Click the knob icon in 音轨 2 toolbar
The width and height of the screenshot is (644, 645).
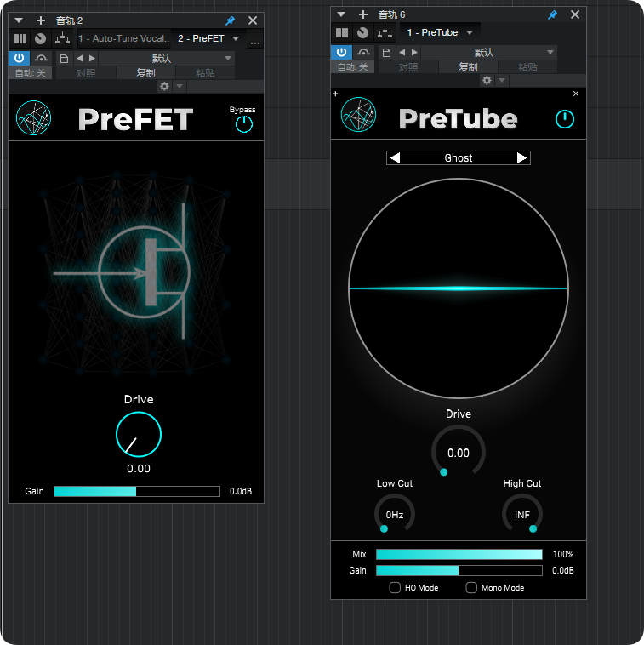click(40, 38)
